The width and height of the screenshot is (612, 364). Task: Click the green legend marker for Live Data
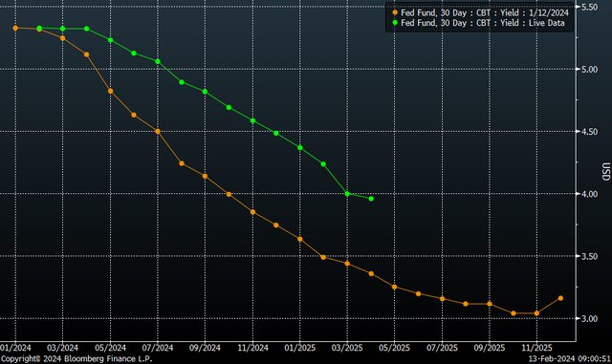point(395,23)
